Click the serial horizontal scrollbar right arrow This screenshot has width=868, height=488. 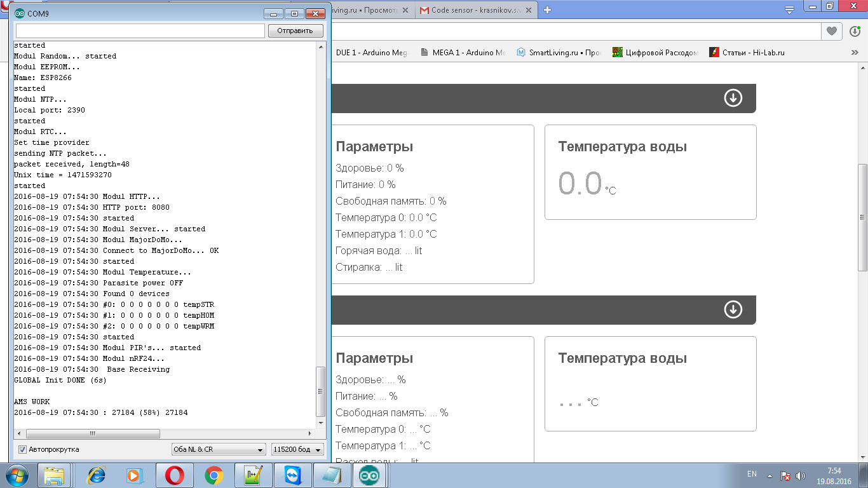pos(311,434)
